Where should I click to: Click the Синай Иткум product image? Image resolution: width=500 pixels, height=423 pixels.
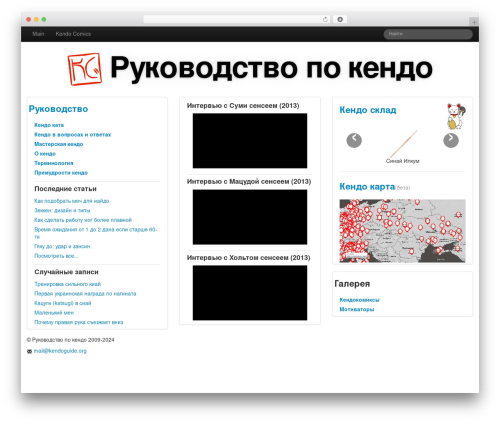403,144
